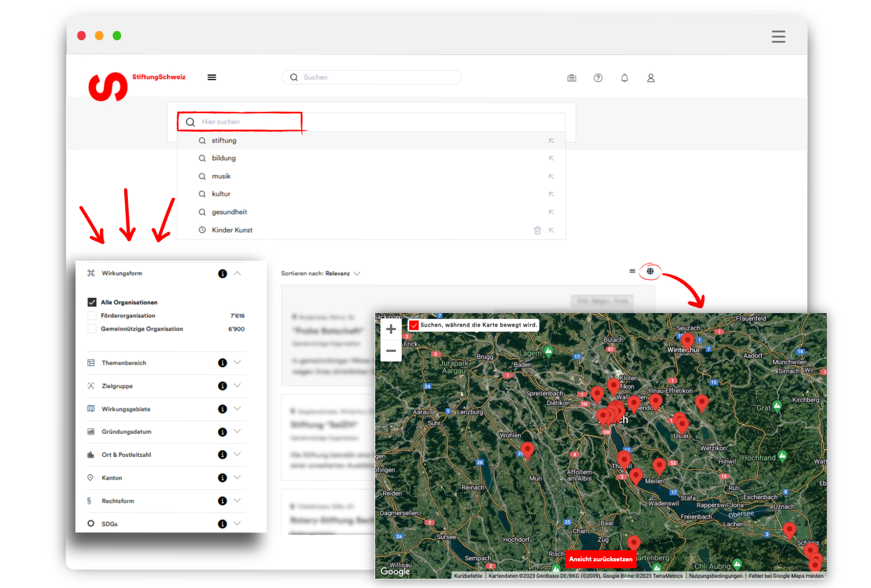Expand the Kanton filter section

click(x=237, y=477)
